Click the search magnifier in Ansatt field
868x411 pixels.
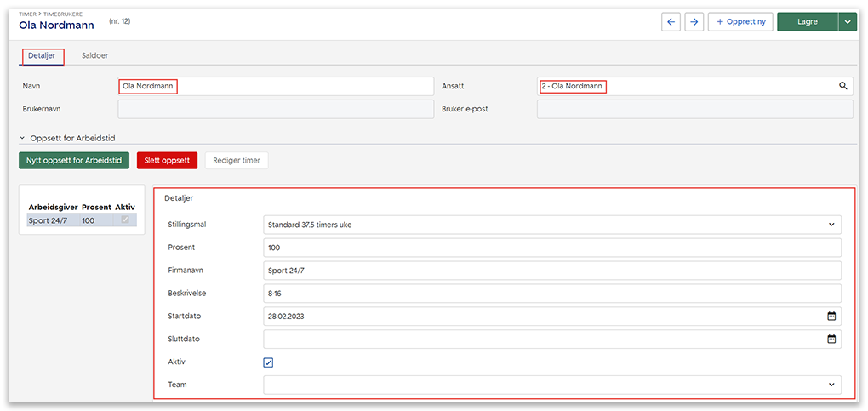pyautogui.click(x=843, y=86)
